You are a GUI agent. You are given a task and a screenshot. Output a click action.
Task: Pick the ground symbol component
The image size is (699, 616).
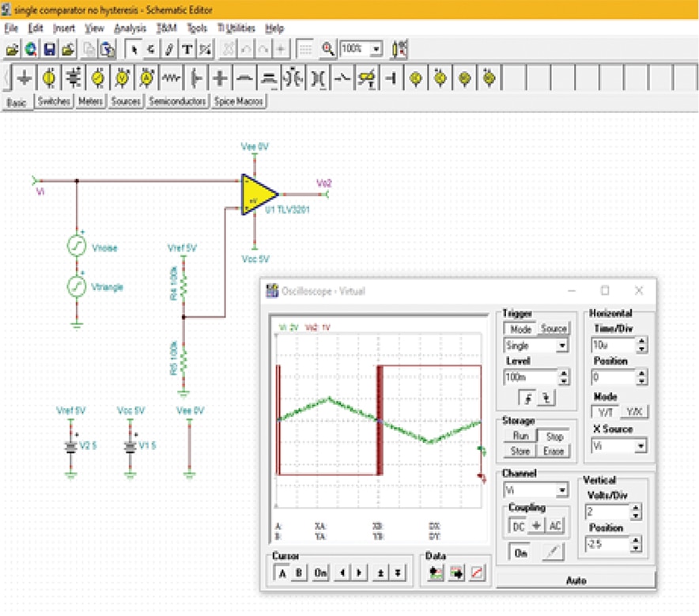coord(25,79)
